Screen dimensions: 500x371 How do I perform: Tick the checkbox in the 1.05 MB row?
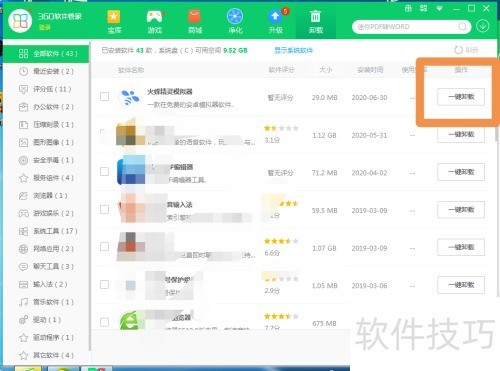[104, 284]
